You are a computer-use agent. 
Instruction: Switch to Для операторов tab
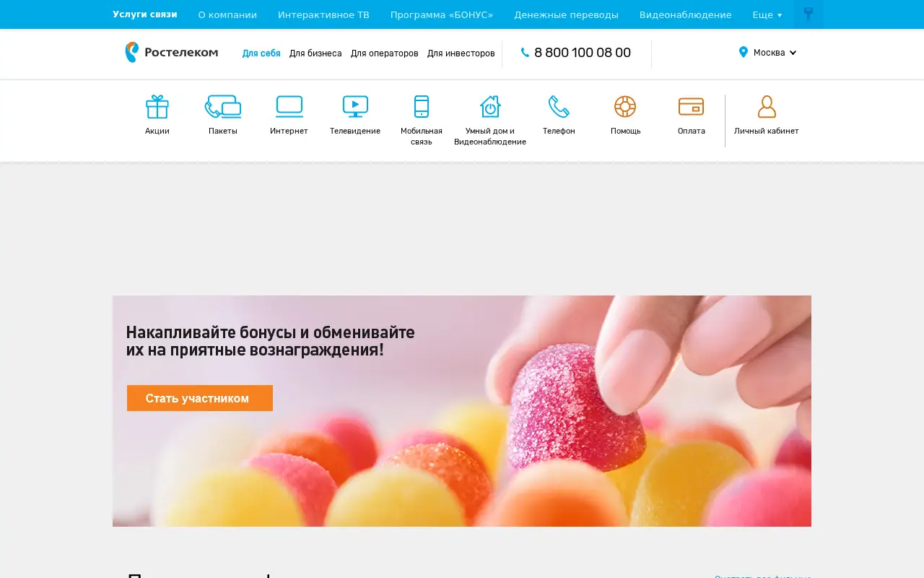(385, 53)
